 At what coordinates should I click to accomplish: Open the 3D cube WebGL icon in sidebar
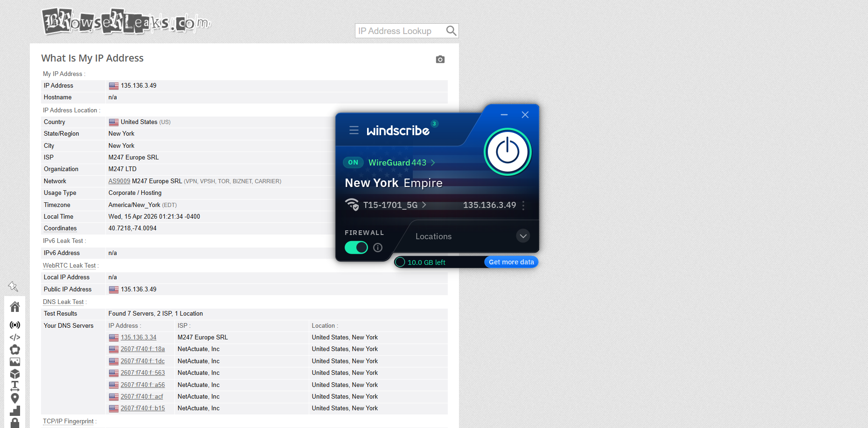pos(15,374)
